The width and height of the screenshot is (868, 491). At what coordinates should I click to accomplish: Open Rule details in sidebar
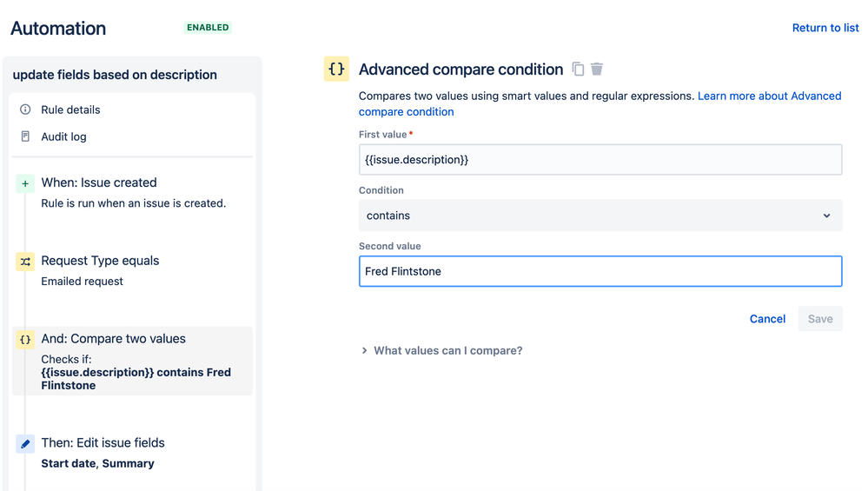[70, 109]
